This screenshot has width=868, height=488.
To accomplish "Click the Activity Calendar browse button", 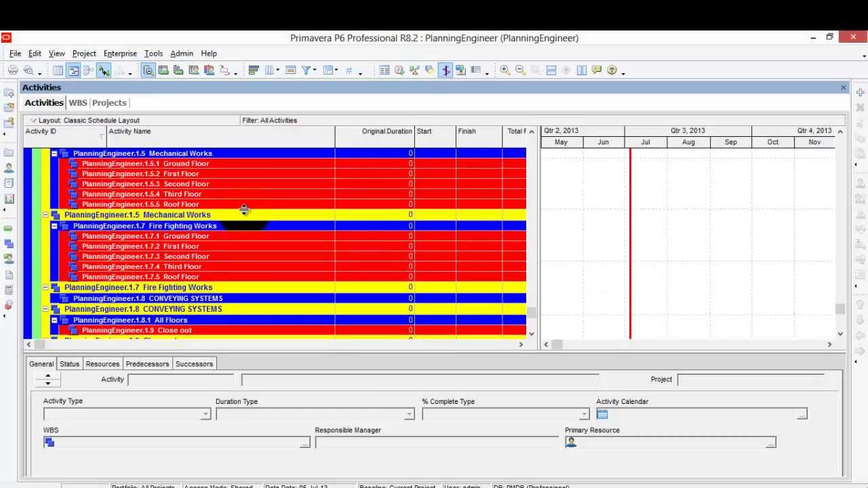I will pos(802,414).
